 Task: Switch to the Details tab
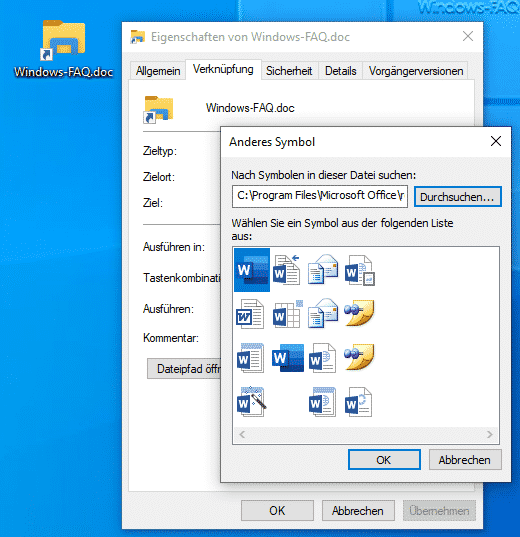click(341, 71)
